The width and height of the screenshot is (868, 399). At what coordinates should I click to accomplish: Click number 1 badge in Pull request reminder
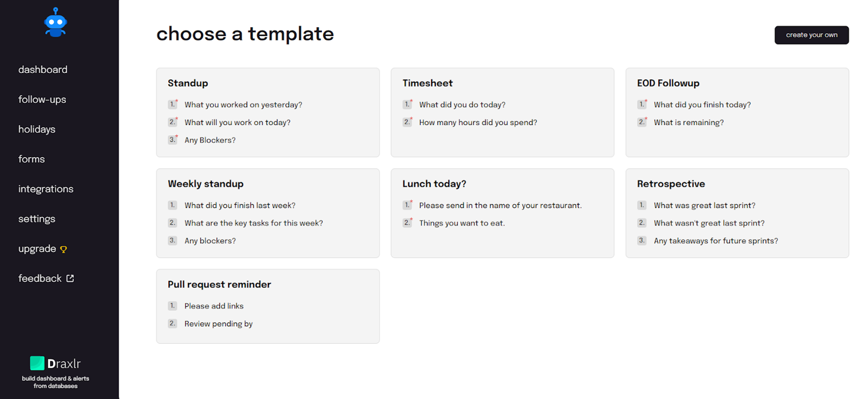[x=172, y=306]
